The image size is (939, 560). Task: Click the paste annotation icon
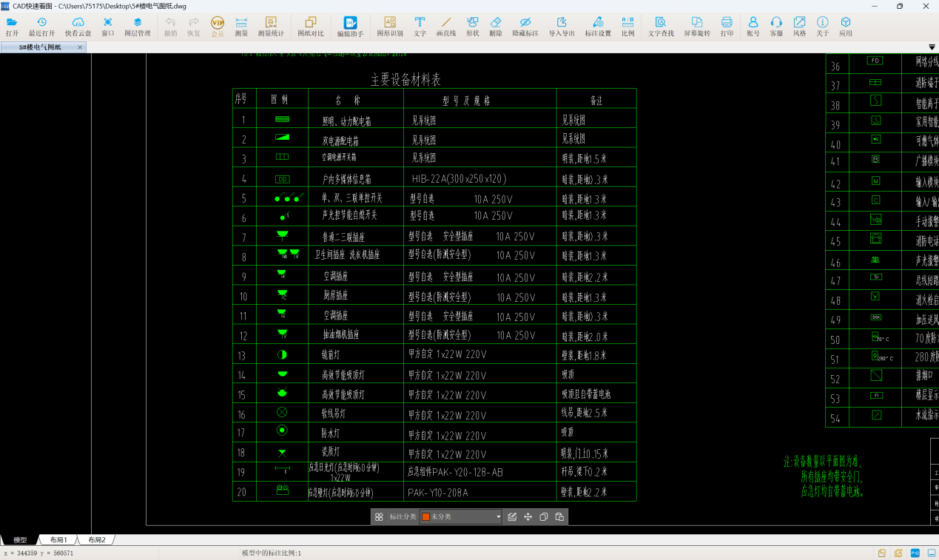click(559, 517)
